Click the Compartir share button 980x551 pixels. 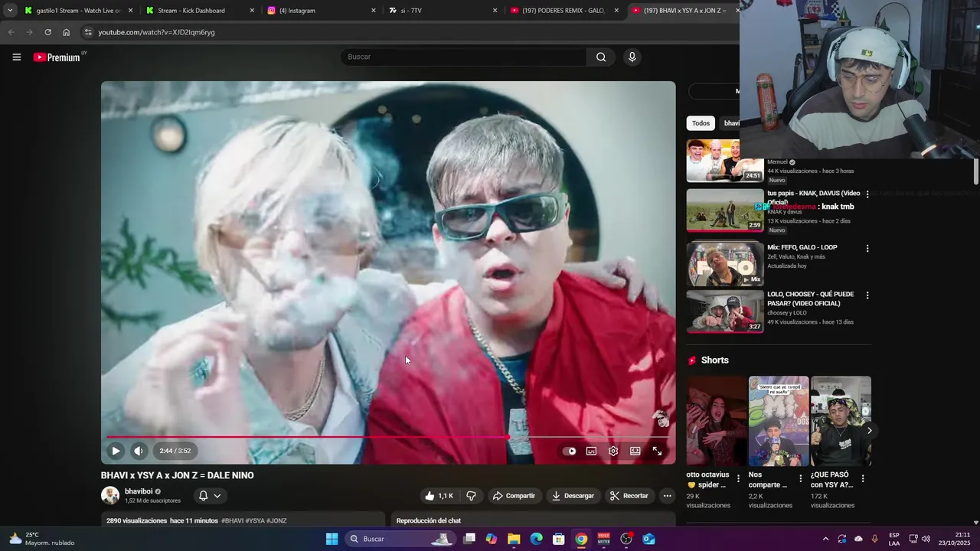tap(514, 496)
